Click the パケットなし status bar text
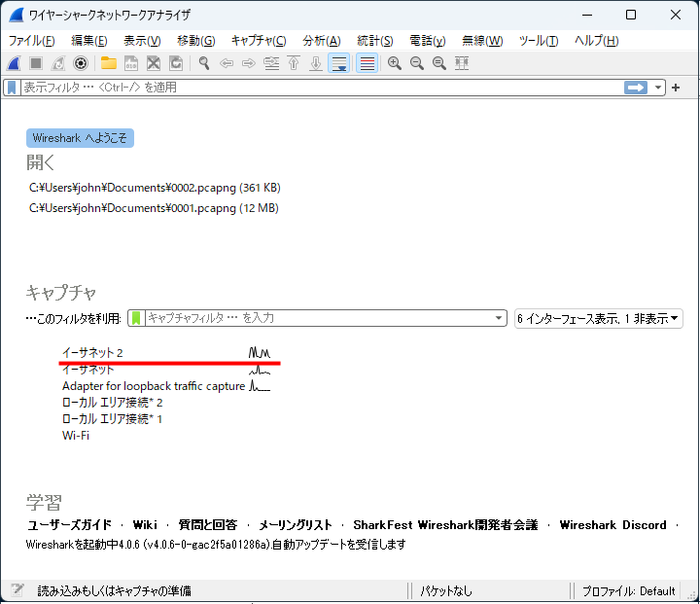700x604 pixels. tap(446, 591)
